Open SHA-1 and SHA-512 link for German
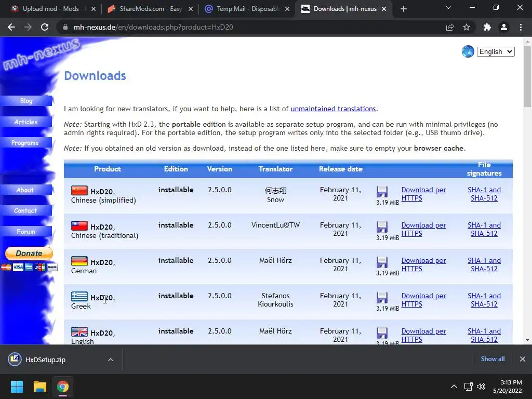Viewport: 532px width, 399px height. [484, 264]
